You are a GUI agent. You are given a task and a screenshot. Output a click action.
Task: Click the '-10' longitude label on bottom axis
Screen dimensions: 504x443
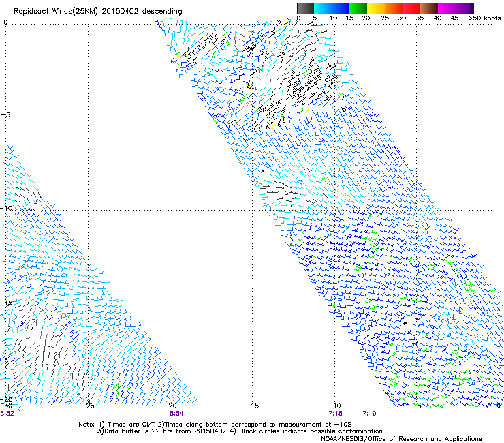334,406
